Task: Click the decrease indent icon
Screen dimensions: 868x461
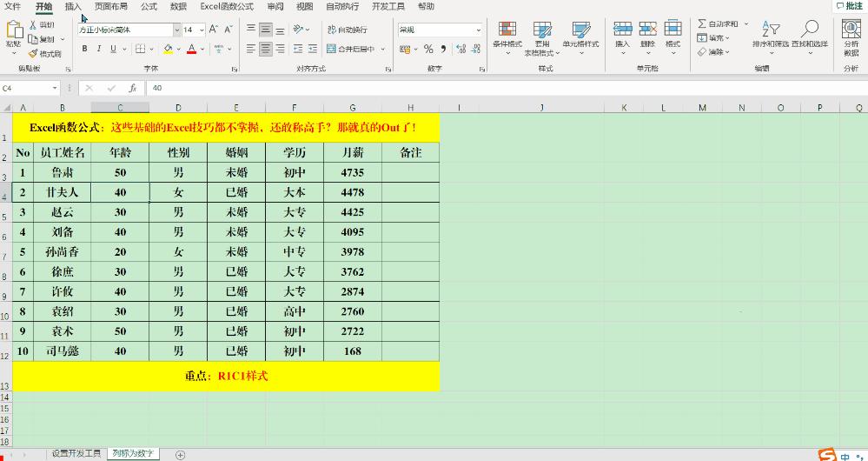Action: [x=298, y=49]
